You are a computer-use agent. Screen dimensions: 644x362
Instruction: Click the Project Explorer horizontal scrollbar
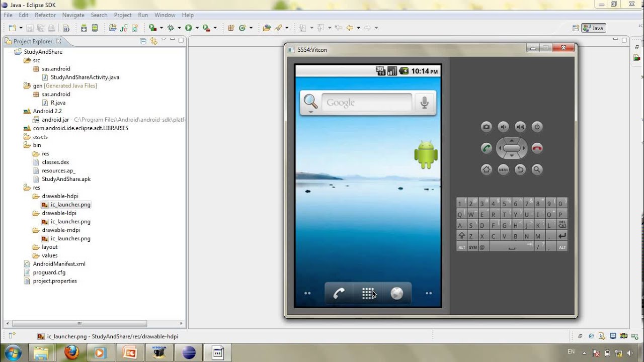pos(79,323)
